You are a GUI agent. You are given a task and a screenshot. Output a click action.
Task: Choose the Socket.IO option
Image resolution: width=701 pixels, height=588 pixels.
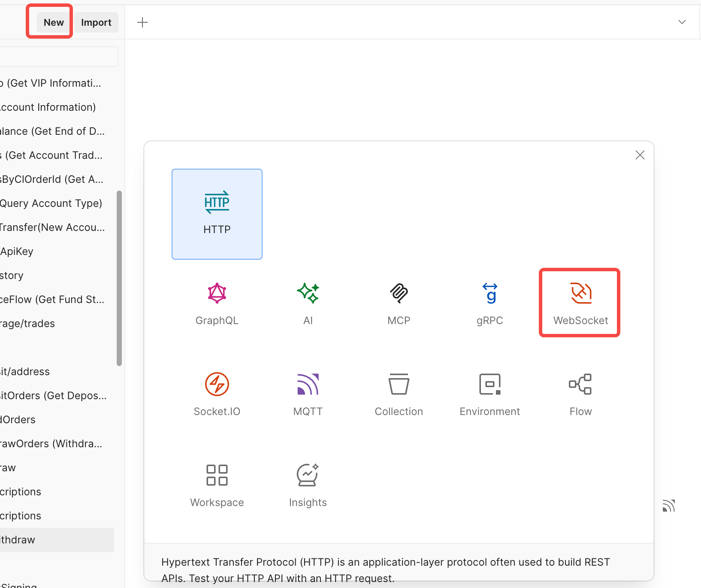217,394
